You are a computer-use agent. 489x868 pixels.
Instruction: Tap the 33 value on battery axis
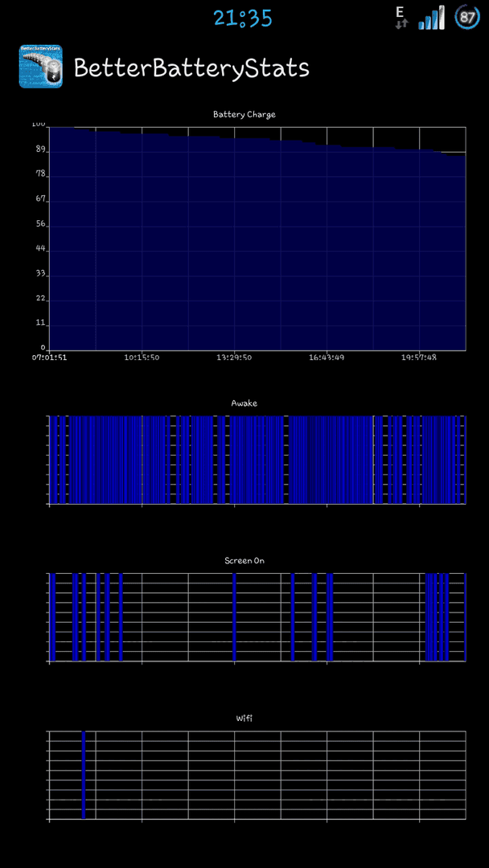pos(40,274)
